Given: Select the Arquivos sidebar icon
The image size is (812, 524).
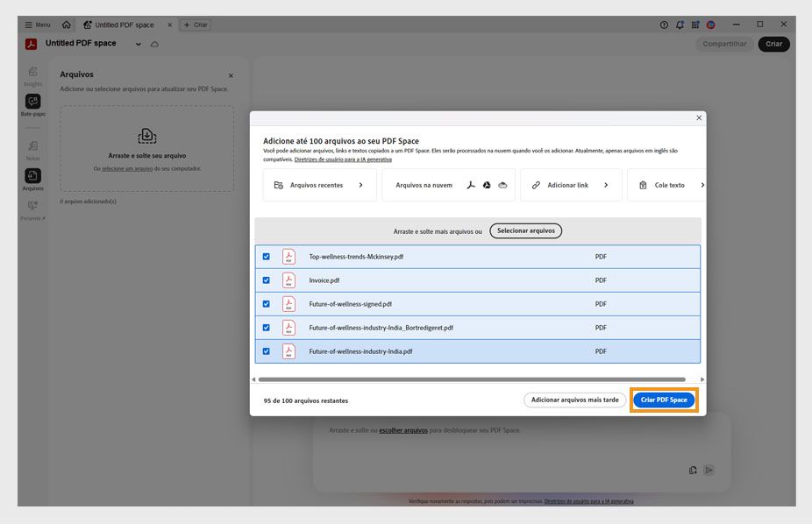Looking at the screenshot, I should click(x=32, y=175).
